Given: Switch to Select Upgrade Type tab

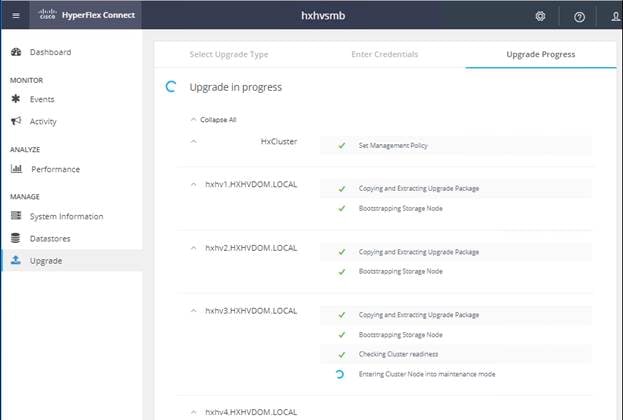Looking at the screenshot, I should pyautogui.click(x=229, y=54).
